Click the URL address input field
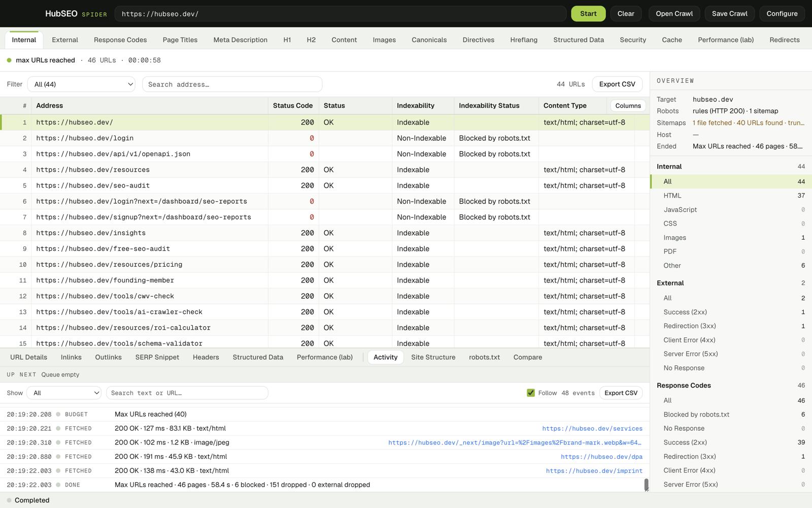Image resolution: width=812 pixels, height=508 pixels. [340, 14]
